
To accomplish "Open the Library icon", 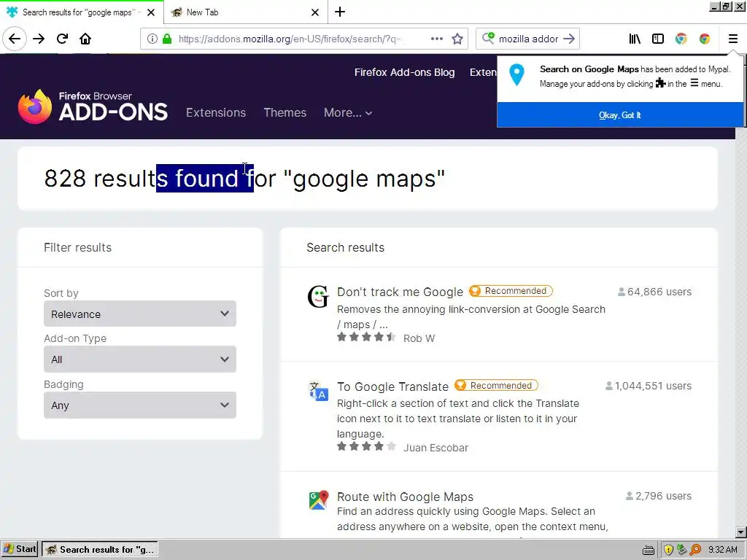I will (635, 39).
